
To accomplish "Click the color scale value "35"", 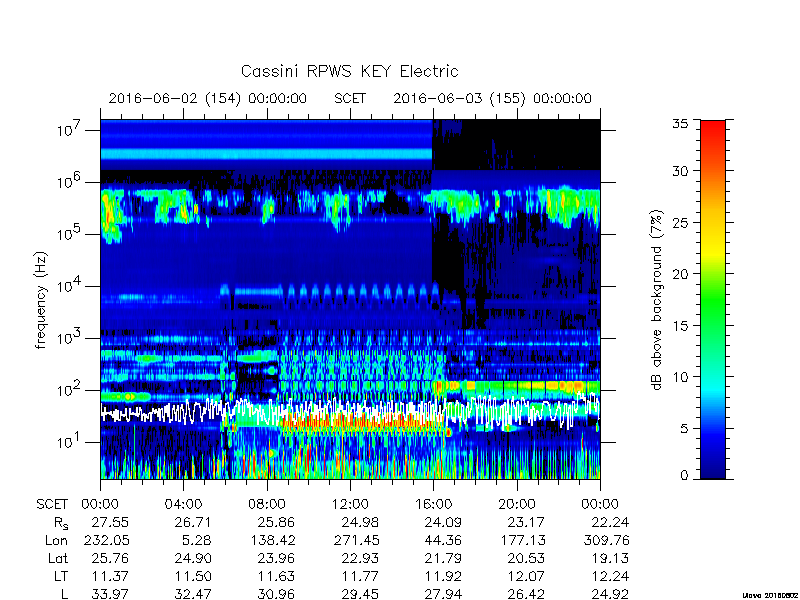I will click(x=681, y=124).
